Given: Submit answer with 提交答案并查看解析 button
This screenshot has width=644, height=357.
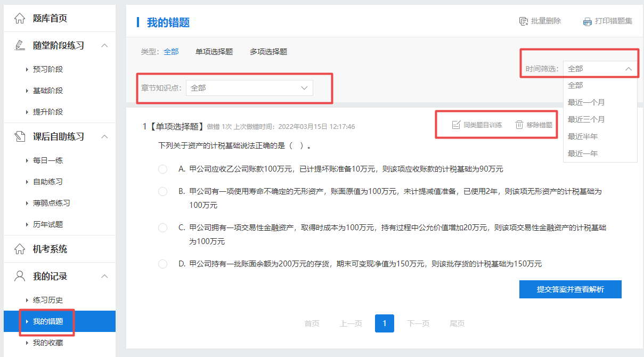Looking at the screenshot, I should [570, 289].
